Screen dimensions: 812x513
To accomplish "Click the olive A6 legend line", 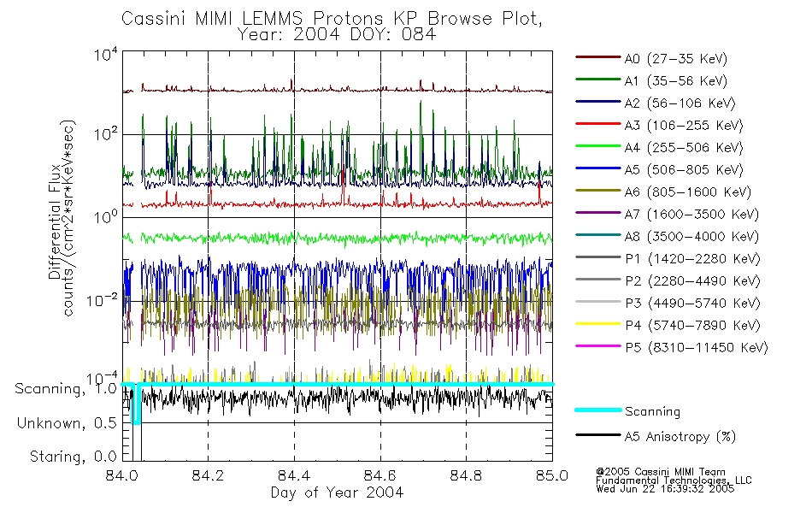I will coord(598,190).
